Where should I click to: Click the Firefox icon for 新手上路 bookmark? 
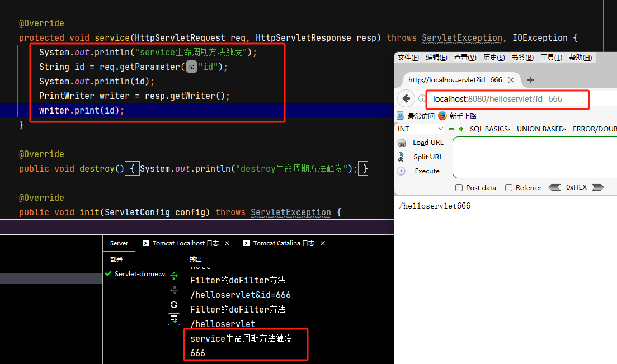click(x=442, y=116)
